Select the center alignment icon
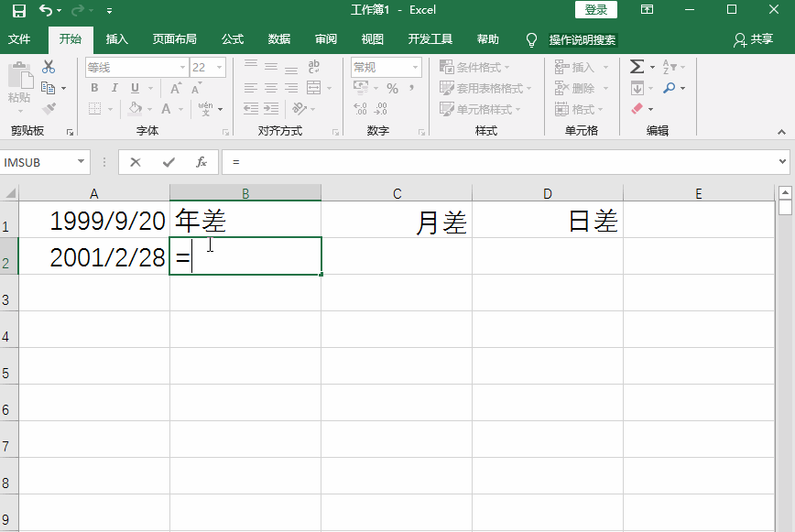The image size is (795, 532). click(x=269, y=88)
